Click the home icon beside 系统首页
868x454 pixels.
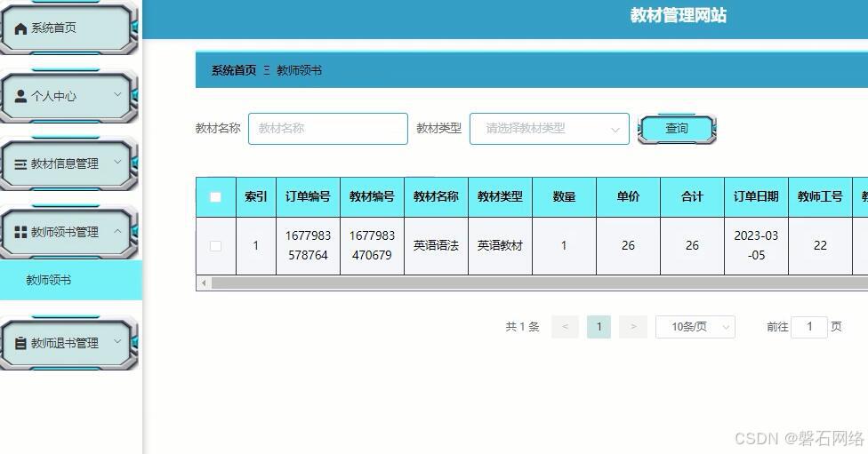coord(20,28)
